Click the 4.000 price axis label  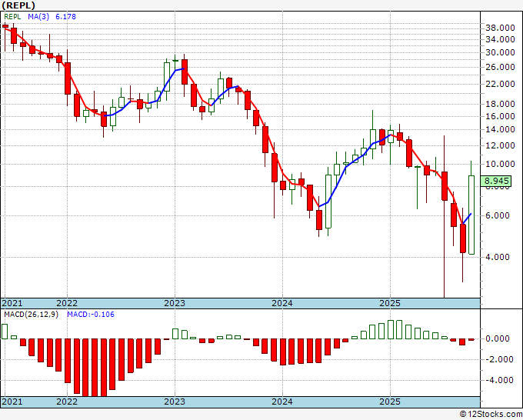pos(498,257)
